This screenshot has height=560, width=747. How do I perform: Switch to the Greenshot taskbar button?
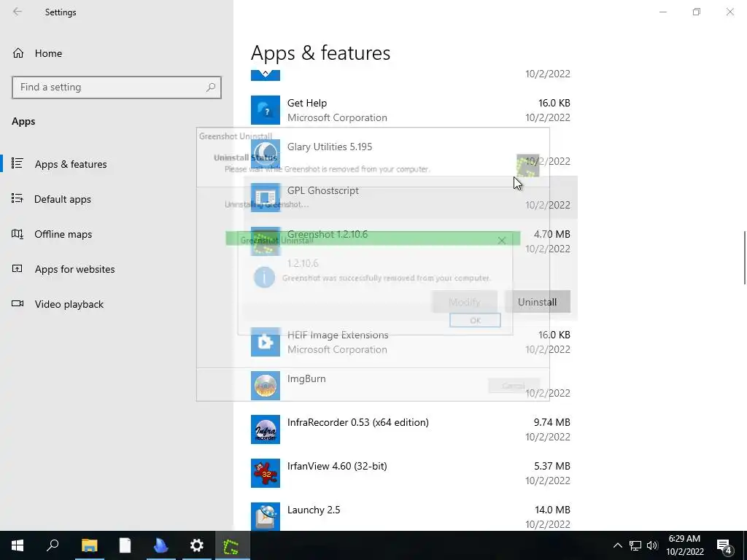tap(232, 545)
